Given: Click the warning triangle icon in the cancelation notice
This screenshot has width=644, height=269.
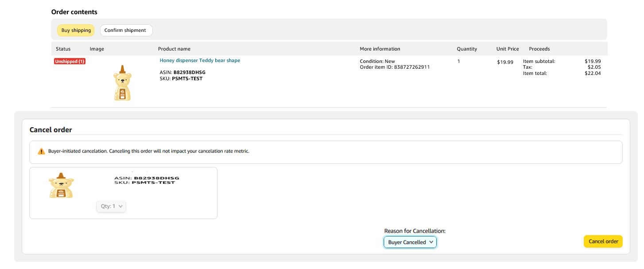Looking at the screenshot, I should (41, 152).
